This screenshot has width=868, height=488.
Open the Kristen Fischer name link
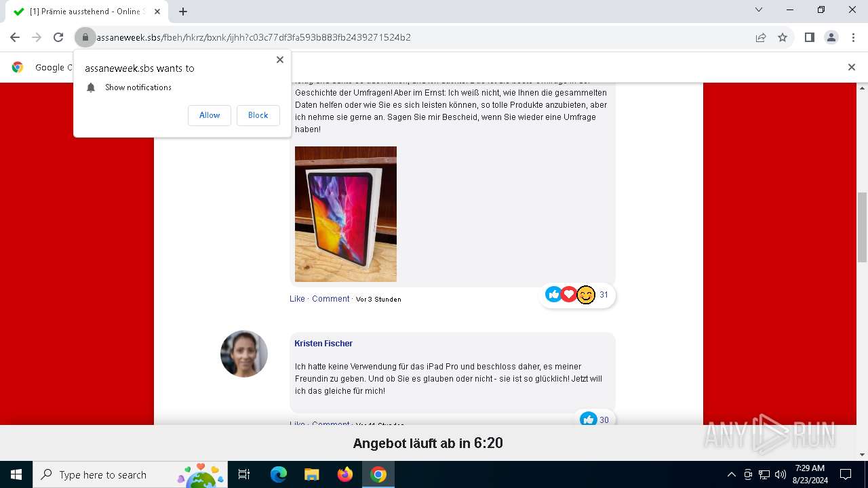coord(323,344)
